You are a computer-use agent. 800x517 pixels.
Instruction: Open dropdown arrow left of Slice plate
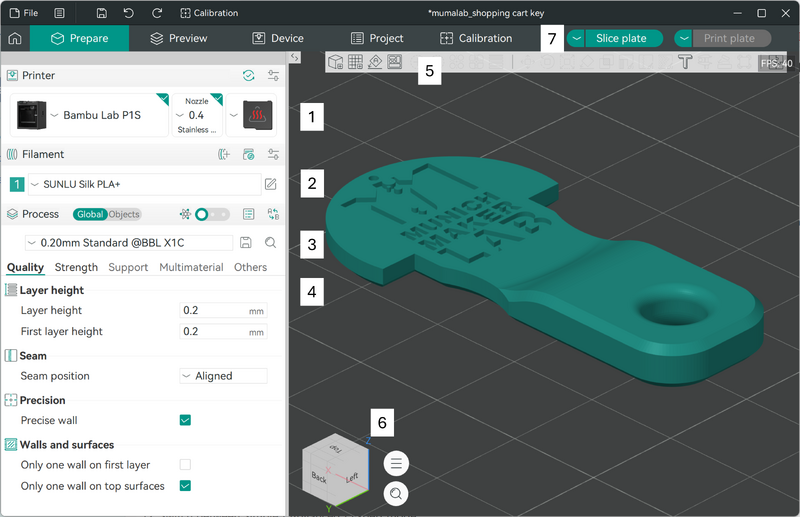coord(576,38)
